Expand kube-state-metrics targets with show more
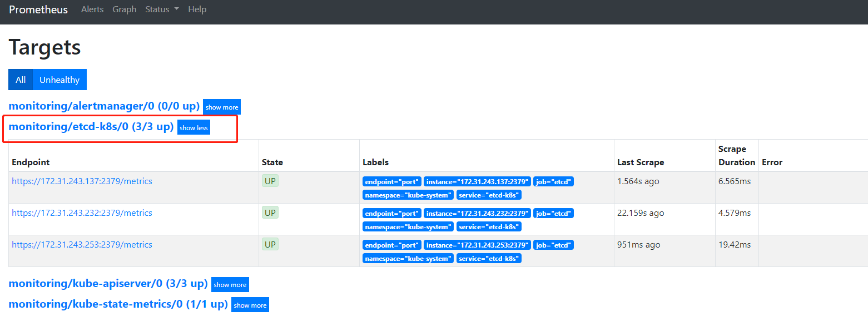Screen dimensions: 868x316 (250, 305)
